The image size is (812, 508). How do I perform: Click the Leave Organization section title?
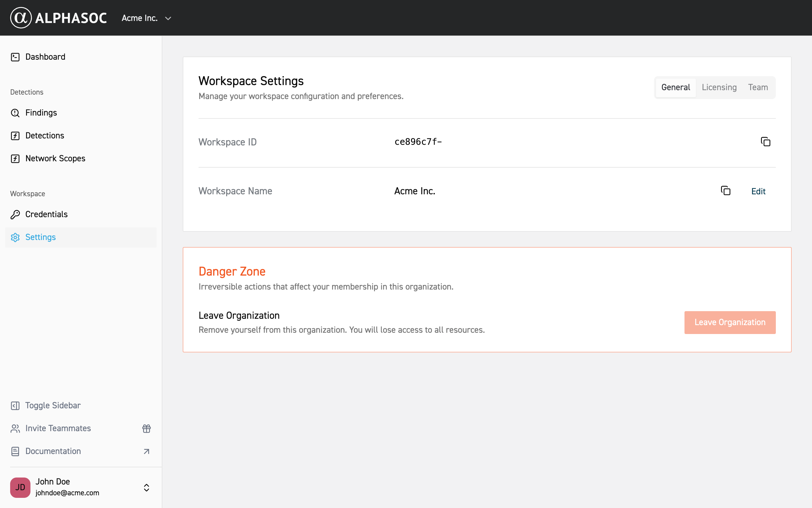coord(239,316)
